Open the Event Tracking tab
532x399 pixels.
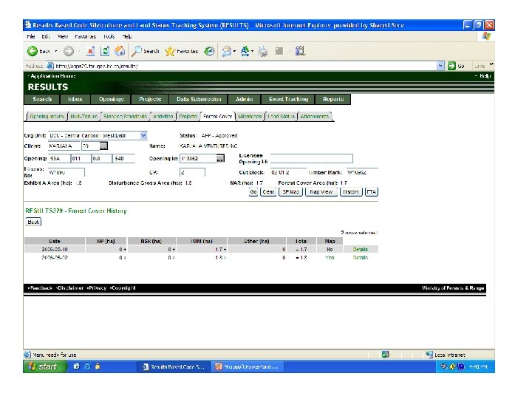(x=288, y=99)
